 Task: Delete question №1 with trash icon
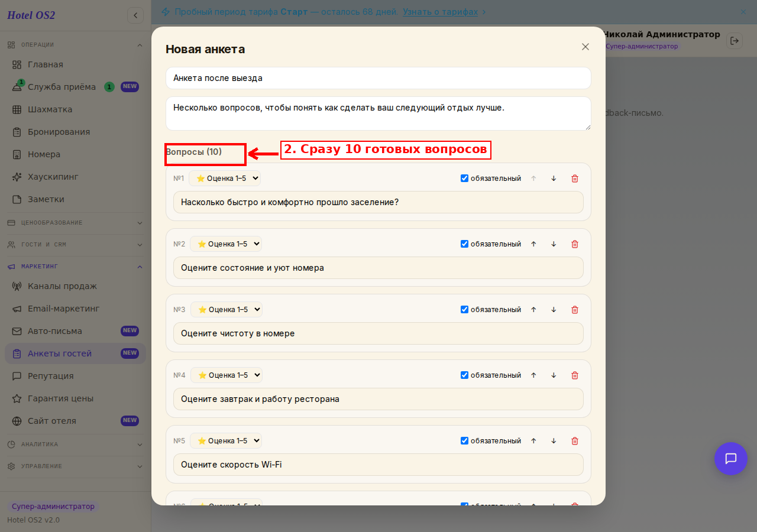(575, 179)
